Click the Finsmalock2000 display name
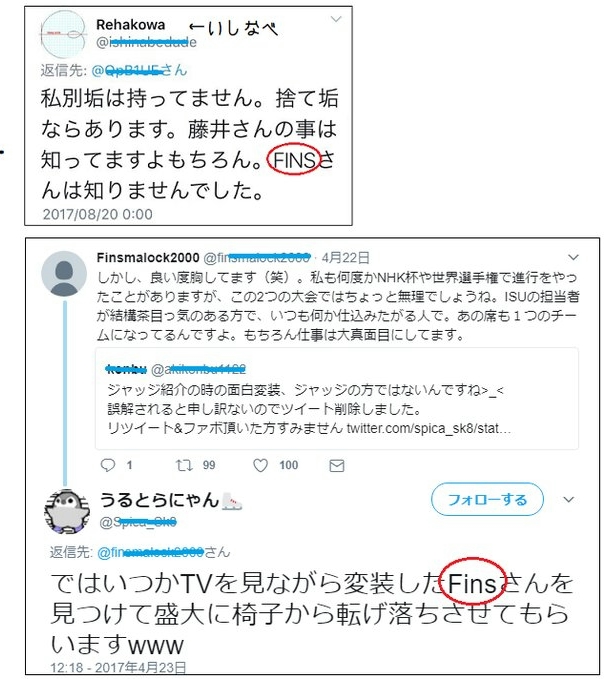Screen dimensions: 604x679 (x=148, y=258)
